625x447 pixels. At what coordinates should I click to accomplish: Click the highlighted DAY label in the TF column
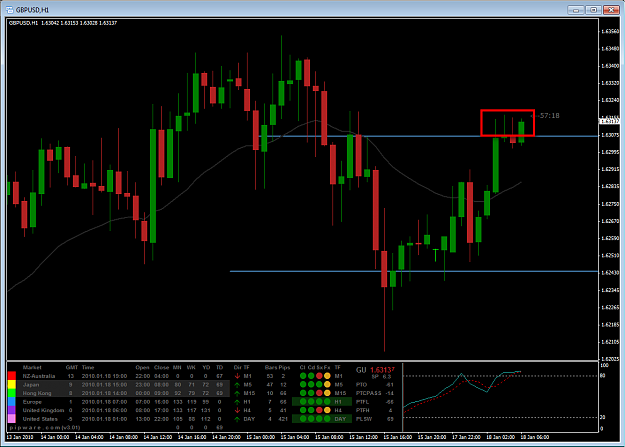(x=340, y=419)
